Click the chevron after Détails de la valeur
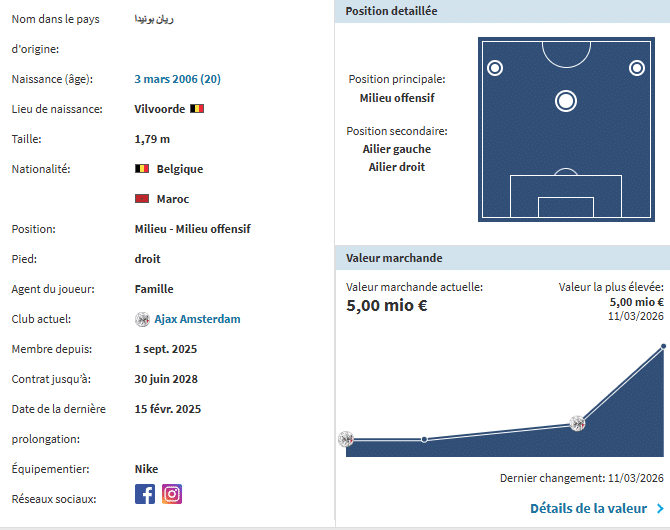 click(x=660, y=508)
